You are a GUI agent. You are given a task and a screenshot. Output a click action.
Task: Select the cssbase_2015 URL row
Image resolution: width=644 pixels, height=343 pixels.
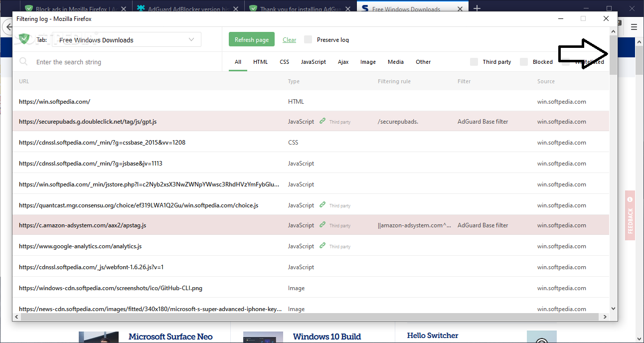coord(311,142)
